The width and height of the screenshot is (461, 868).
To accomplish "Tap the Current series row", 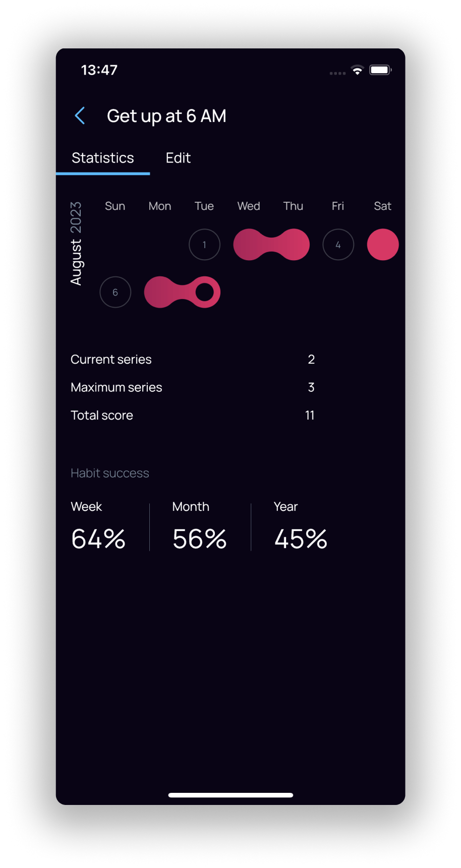I will tap(192, 359).
